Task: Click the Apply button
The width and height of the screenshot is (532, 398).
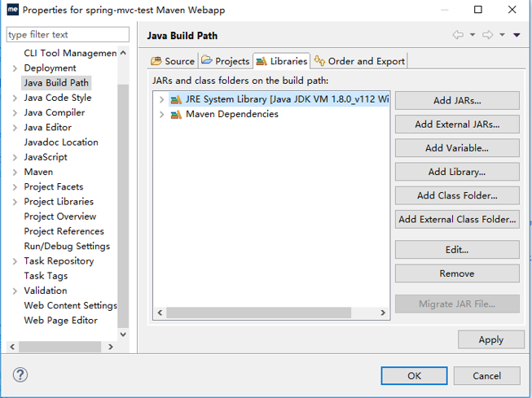Action: [x=491, y=339]
